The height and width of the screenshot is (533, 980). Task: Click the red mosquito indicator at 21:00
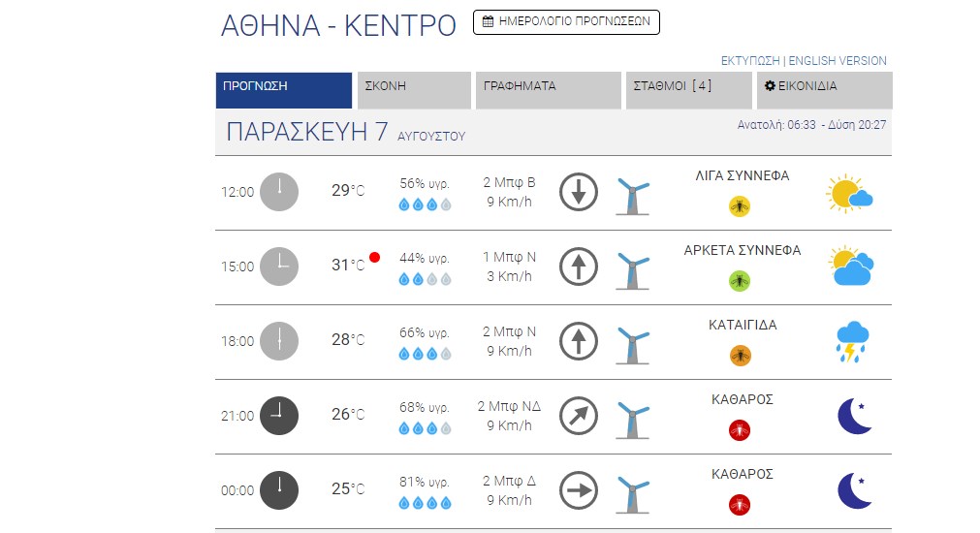coord(740,430)
